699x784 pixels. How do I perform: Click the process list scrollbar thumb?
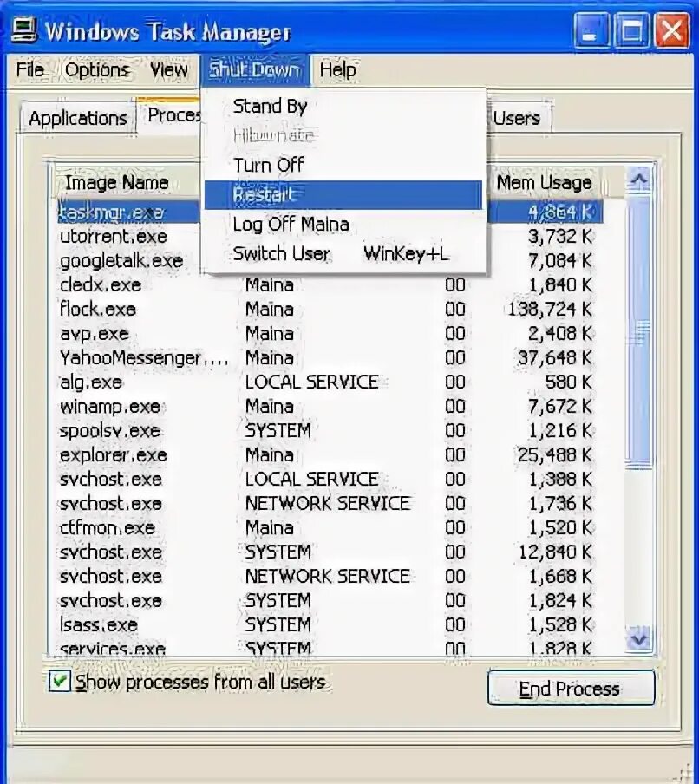point(639,330)
